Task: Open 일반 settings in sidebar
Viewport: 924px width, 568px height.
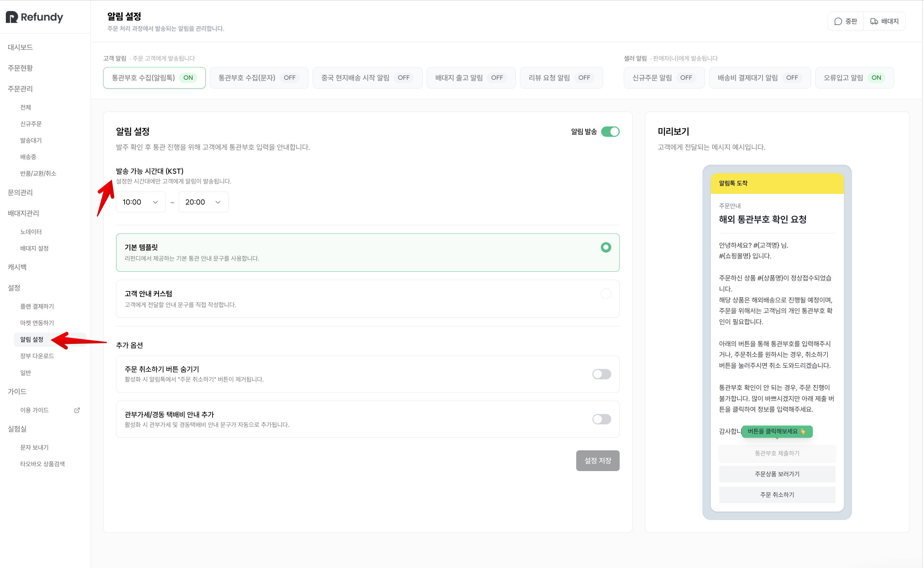Action: [26, 373]
